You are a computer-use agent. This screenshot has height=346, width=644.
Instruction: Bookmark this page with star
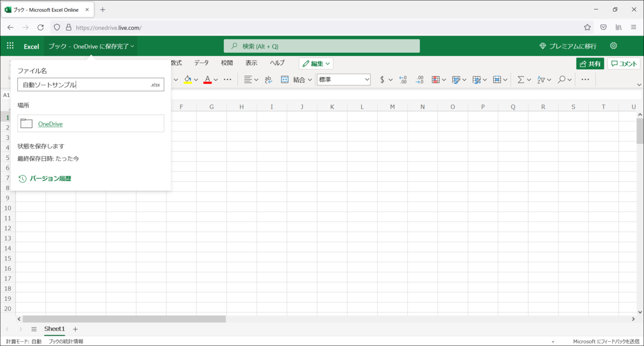588,27
